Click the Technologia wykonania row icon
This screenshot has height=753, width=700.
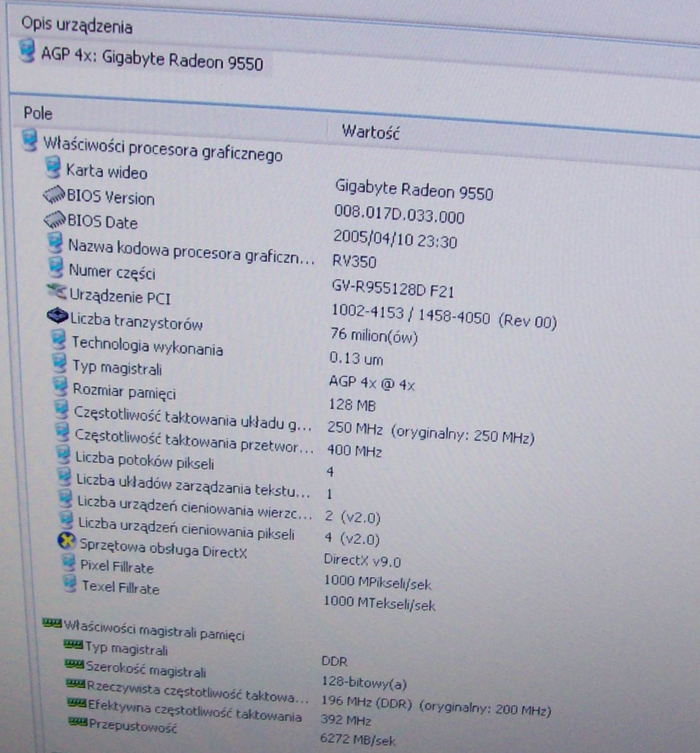pos(59,340)
